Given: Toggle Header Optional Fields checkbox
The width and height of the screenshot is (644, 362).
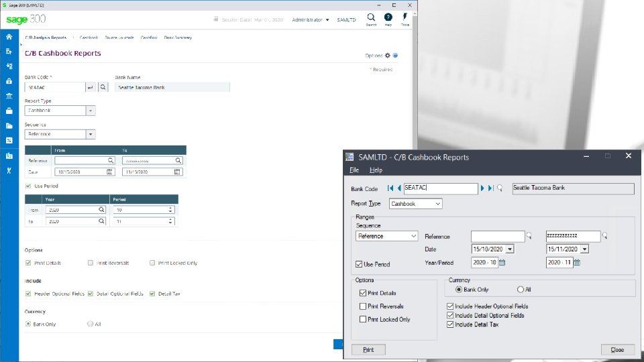Looking at the screenshot, I should tap(28, 294).
